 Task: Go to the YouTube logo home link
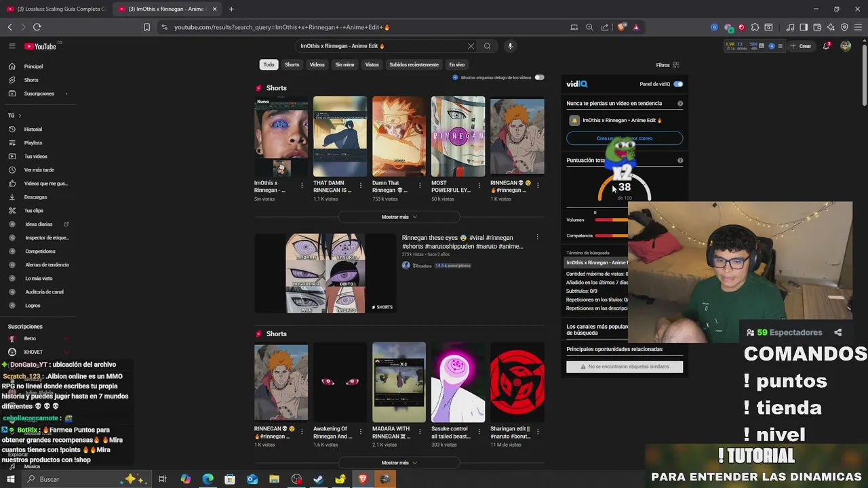click(42, 46)
